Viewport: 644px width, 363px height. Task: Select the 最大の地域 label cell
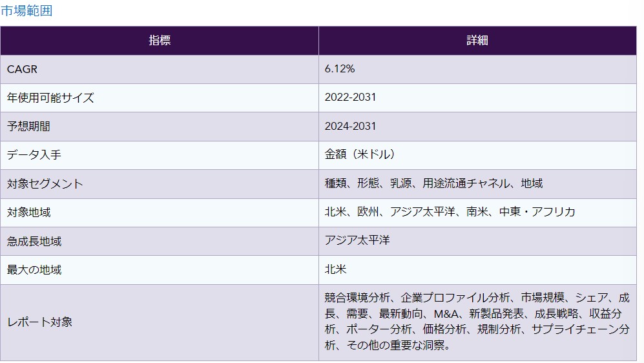[34, 270]
